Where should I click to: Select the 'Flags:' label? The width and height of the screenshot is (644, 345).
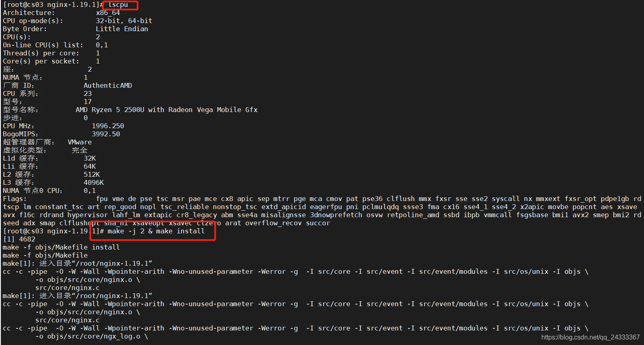[15, 199]
